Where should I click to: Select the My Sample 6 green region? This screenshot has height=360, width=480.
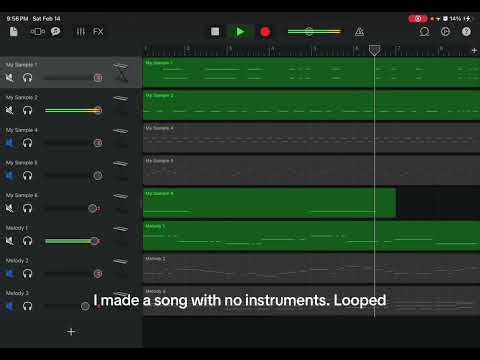pos(270,203)
